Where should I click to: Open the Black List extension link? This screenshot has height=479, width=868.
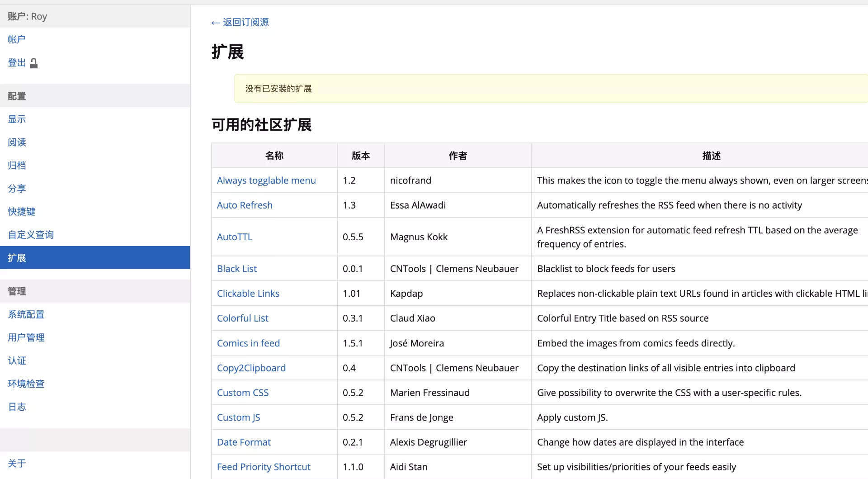[x=237, y=269]
